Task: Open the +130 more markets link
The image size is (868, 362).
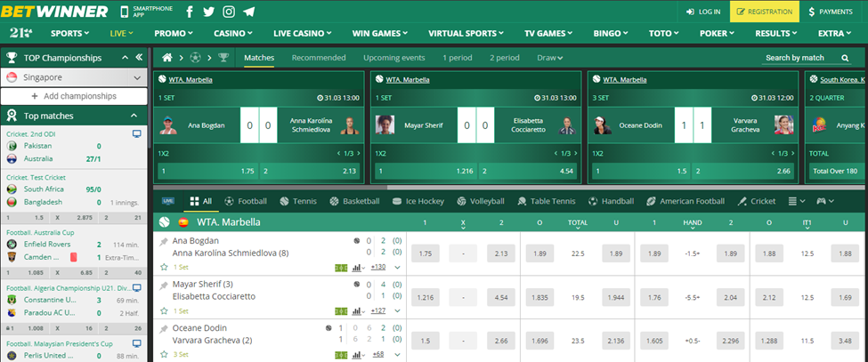Action: point(378,268)
